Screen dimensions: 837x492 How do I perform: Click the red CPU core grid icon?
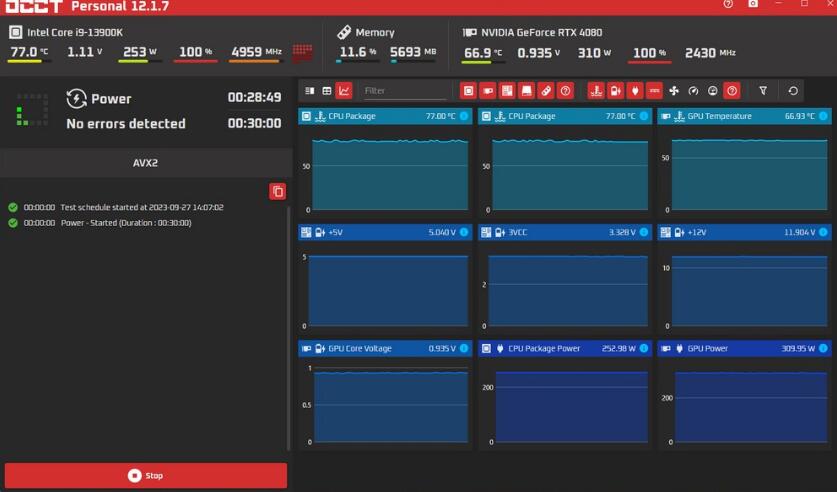click(x=303, y=52)
